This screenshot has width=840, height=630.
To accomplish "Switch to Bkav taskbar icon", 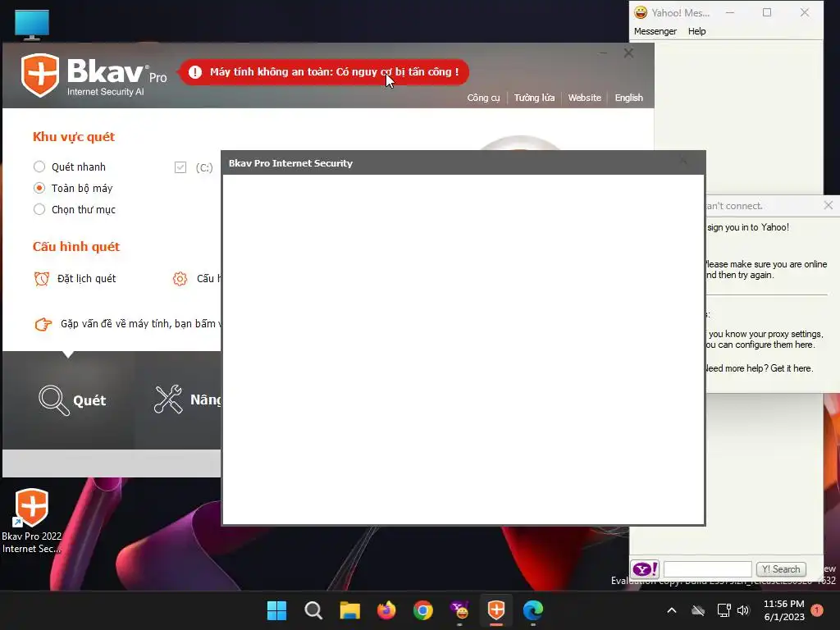I will (x=496, y=610).
